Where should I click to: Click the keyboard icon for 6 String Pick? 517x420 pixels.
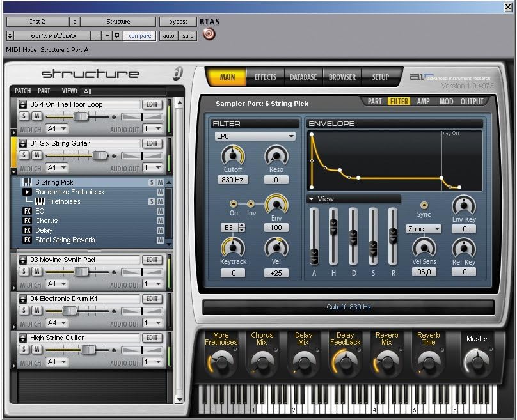coord(28,182)
